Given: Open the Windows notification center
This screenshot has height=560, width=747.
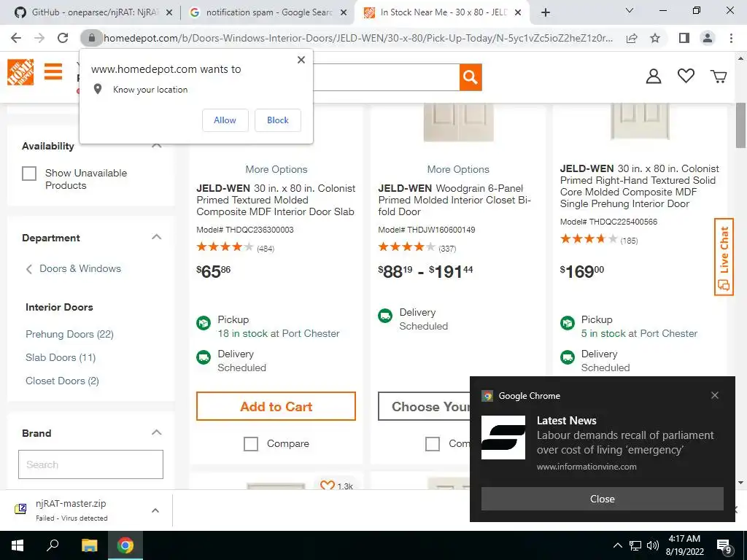Looking at the screenshot, I should click(724, 545).
